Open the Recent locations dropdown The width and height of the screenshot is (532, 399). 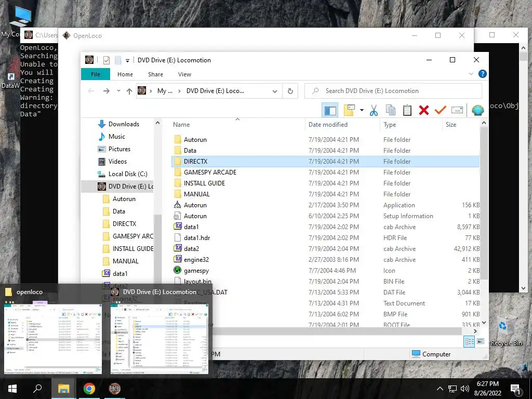pos(118,91)
